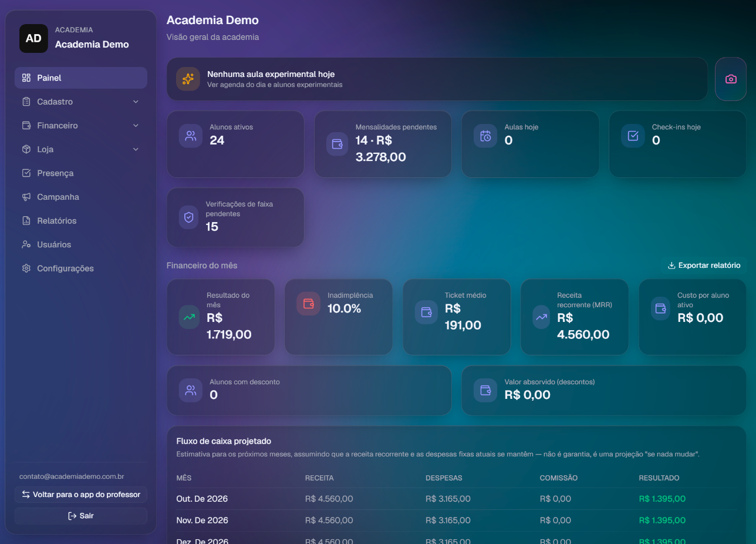Click the Custo por aluno ativo icon
This screenshot has height=544, width=756.
pos(660,308)
